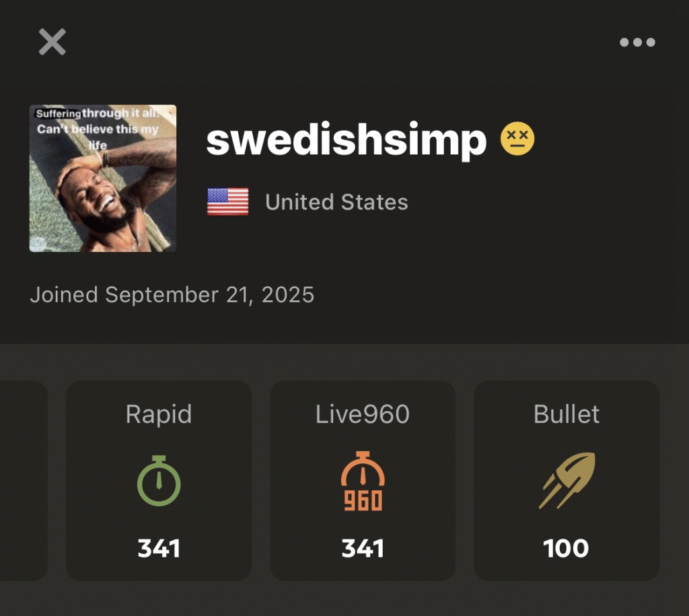Click the orange Live960 timer icon
The image size is (689, 616).
(363, 481)
